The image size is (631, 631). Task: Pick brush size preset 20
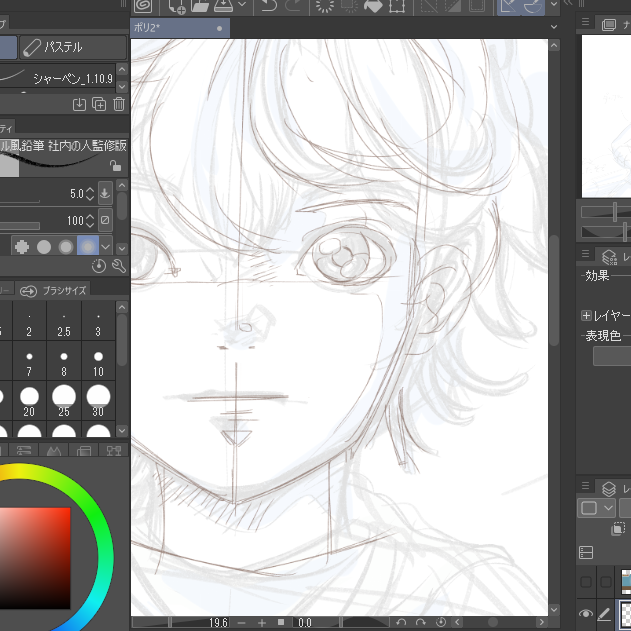tap(29, 401)
